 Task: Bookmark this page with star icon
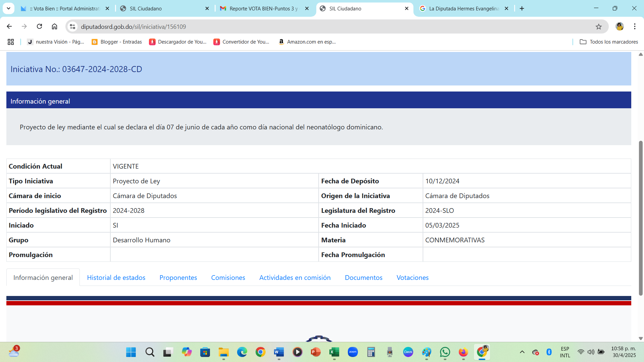(599, 26)
